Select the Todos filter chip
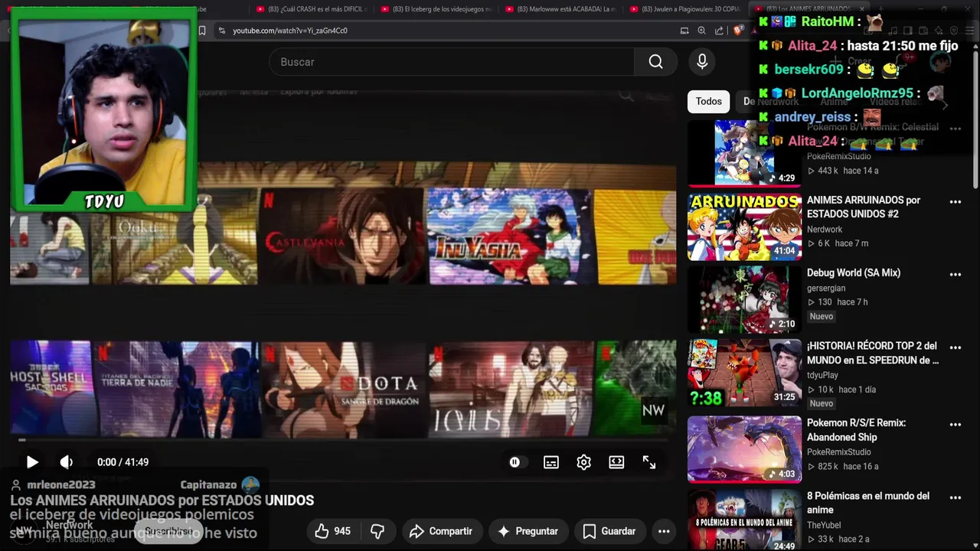 point(708,101)
